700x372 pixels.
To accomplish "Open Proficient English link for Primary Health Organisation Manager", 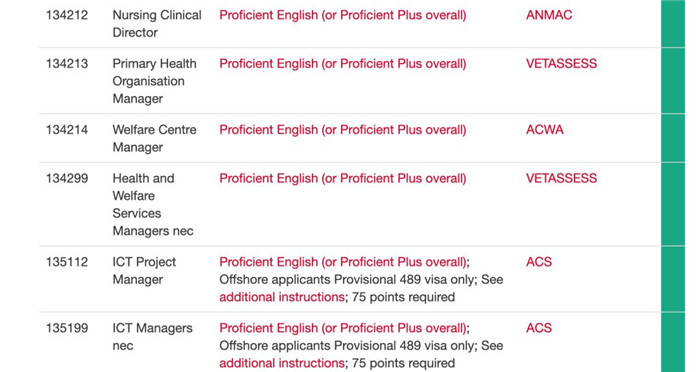I will (x=342, y=64).
